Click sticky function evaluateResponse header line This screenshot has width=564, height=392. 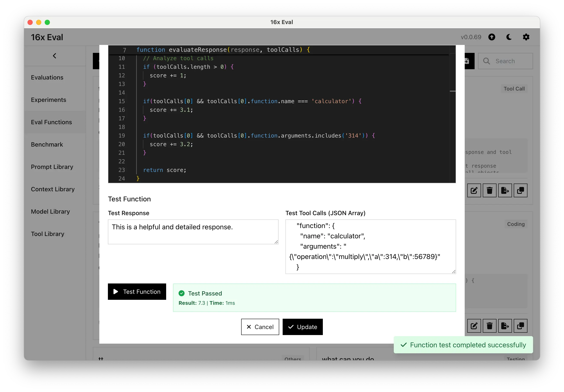coord(223,50)
